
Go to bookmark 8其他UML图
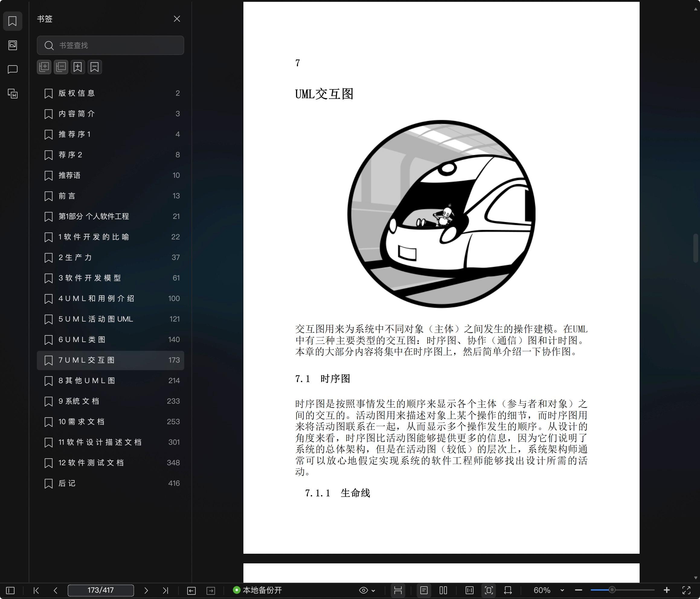click(x=111, y=381)
